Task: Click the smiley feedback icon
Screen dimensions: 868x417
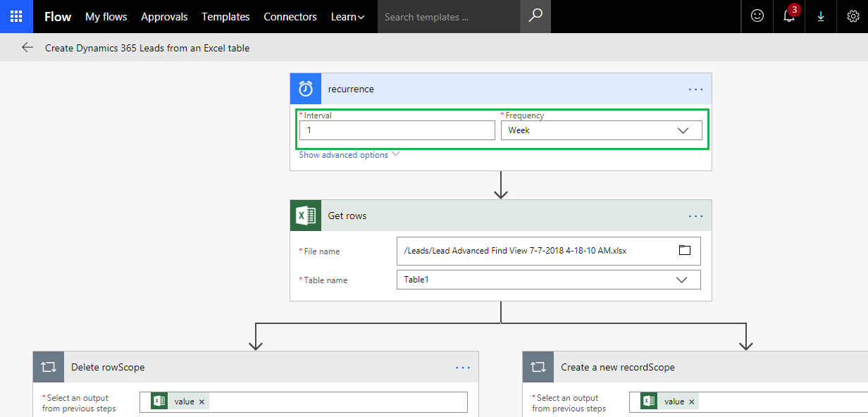Action: tap(757, 16)
